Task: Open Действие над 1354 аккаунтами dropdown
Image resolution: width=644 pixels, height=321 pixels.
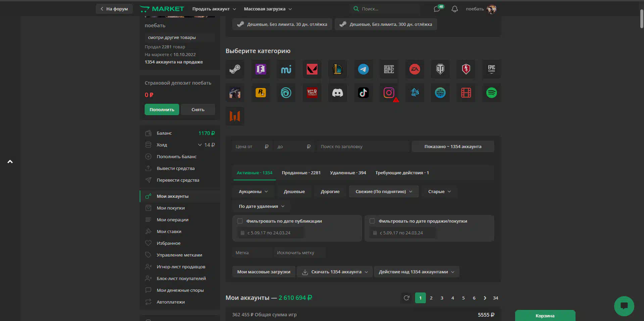Action: pyautogui.click(x=416, y=272)
